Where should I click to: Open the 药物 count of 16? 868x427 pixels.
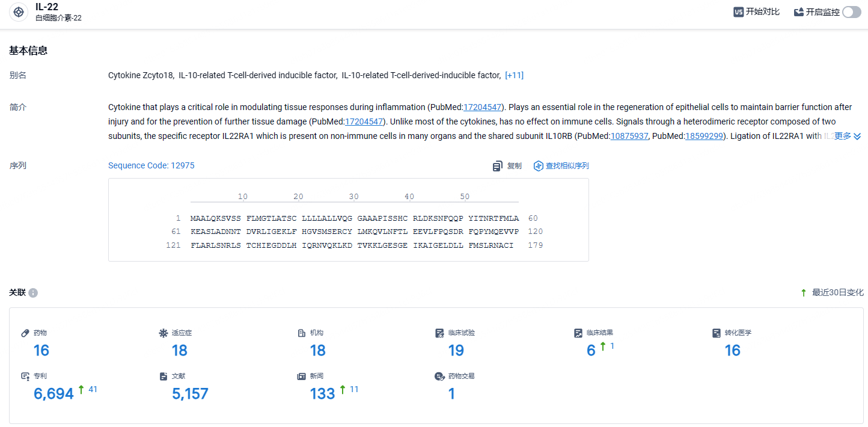coord(41,351)
